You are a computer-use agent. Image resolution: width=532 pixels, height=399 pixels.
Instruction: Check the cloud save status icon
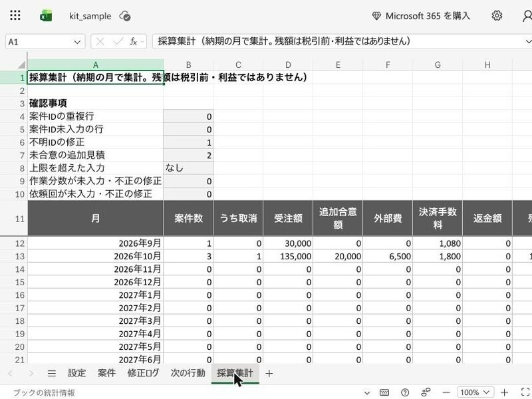[x=125, y=16]
